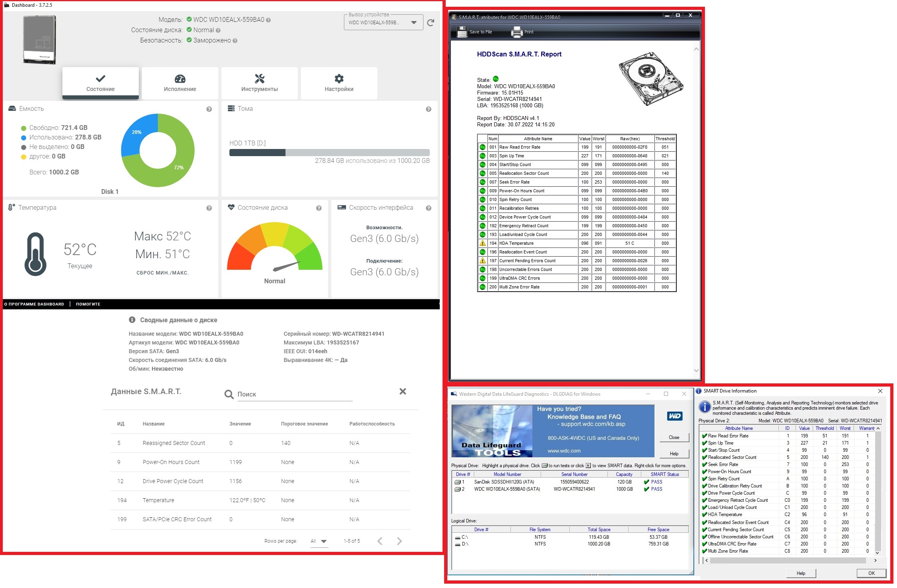Image resolution: width=897 pixels, height=588 pixels.
Task: Click help icon in Емкость panel
Action: point(209,109)
